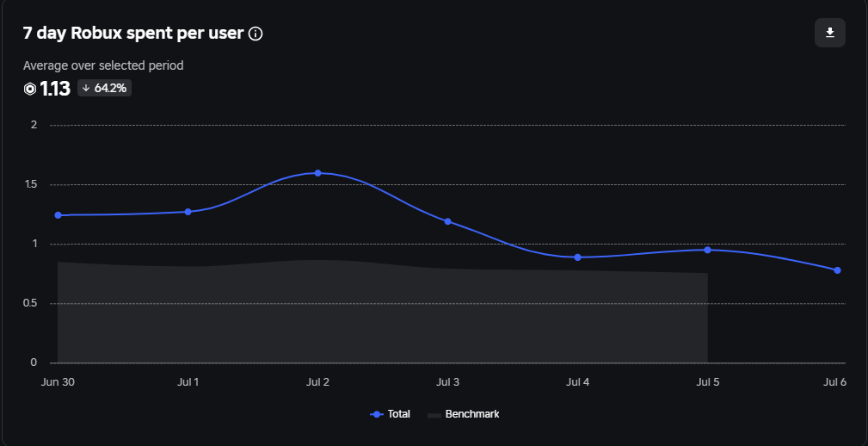Click the '7 day Robux spent per user' title
Viewport: 868px width, 446px height.
pyautogui.click(x=133, y=34)
